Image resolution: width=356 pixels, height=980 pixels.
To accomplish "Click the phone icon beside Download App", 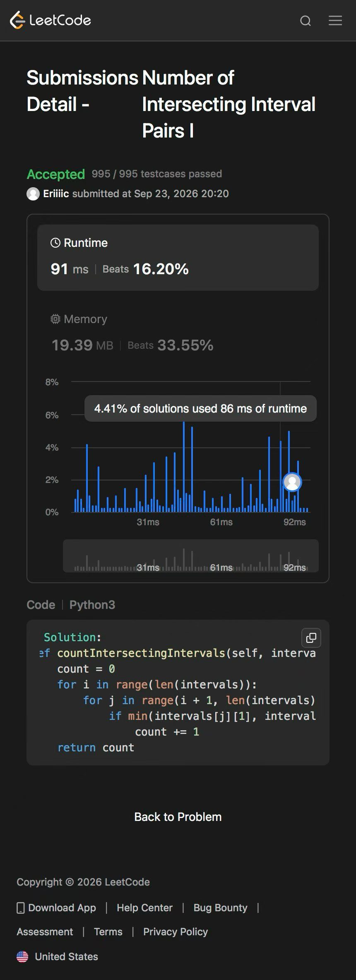I will [21, 908].
